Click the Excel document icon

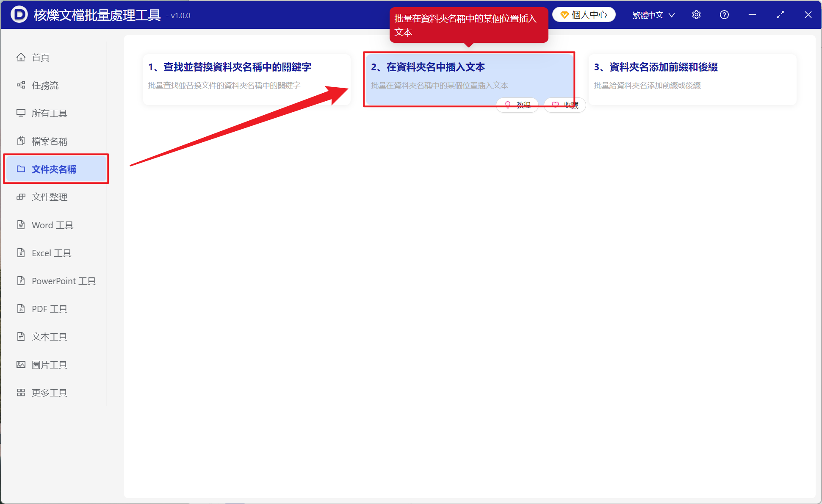(21, 253)
